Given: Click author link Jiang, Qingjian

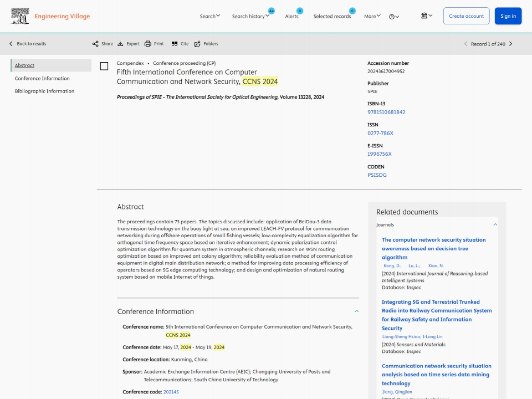Looking at the screenshot, I should click(x=397, y=392).
